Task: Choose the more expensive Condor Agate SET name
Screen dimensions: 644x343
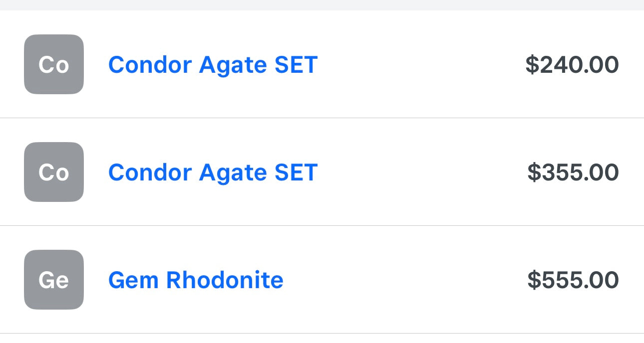Action: (213, 172)
